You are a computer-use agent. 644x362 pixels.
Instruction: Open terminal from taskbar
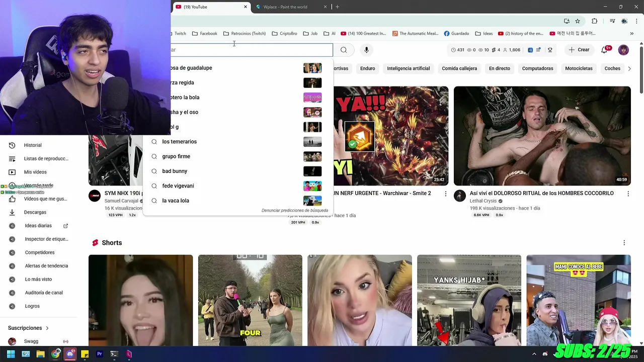point(114,354)
